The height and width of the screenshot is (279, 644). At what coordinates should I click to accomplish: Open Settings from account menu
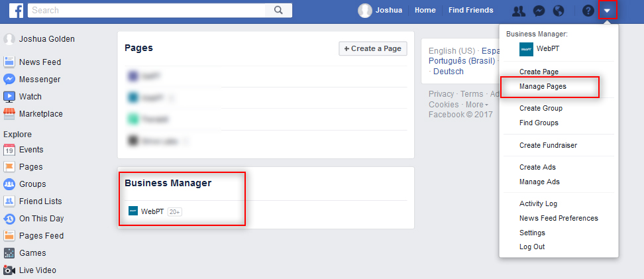pyautogui.click(x=532, y=233)
